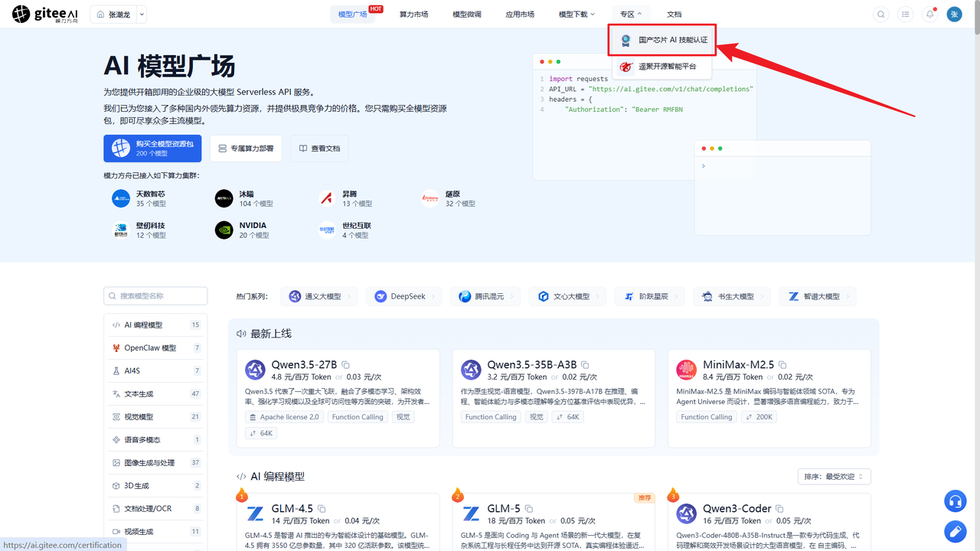This screenshot has height=551, width=980.
Task: Filter by OpenClaw 模型 category
Action: 155,348
